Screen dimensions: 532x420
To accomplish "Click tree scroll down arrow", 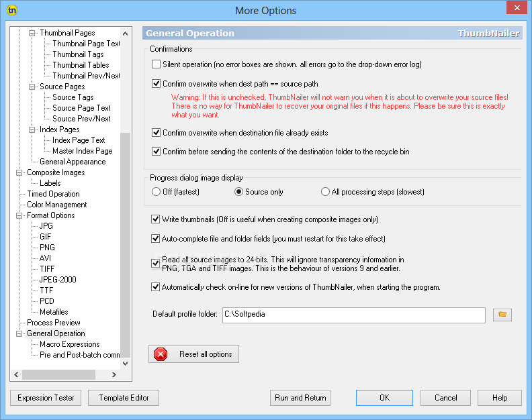I will tap(125, 364).
